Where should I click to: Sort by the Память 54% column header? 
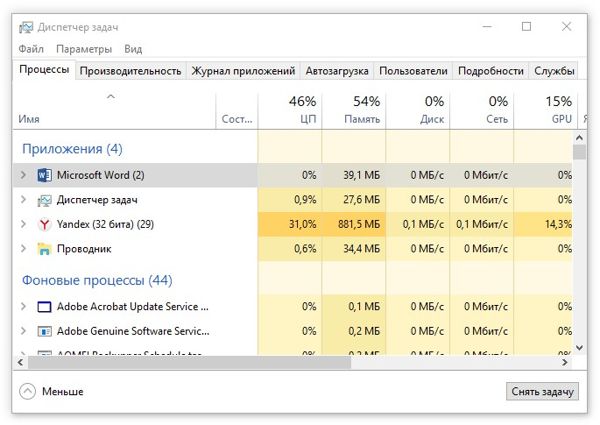pyautogui.click(x=354, y=111)
